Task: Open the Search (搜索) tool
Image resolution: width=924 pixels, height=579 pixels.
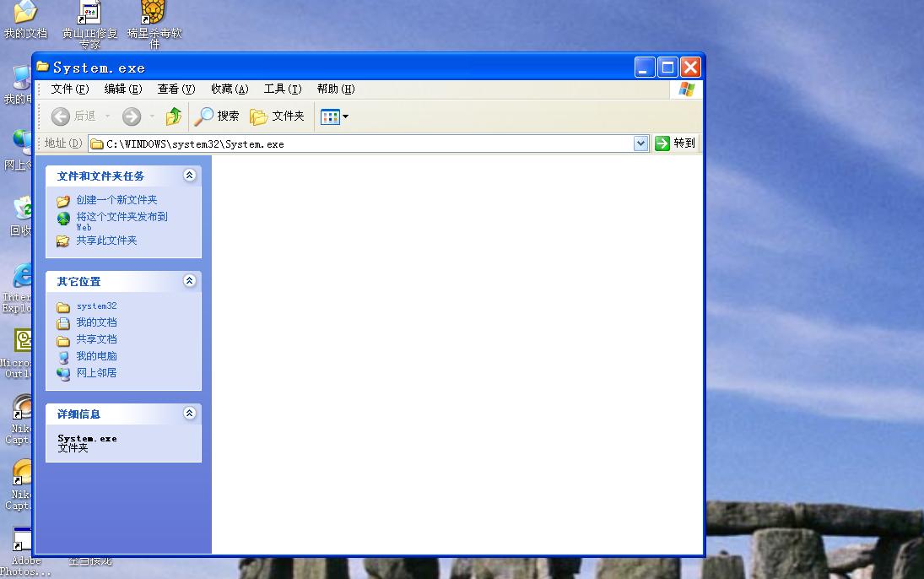Action: tap(216, 116)
